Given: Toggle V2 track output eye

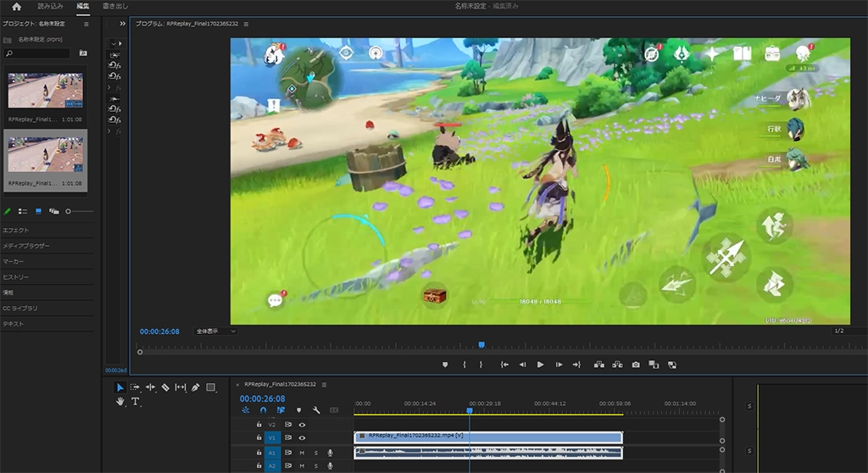Looking at the screenshot, I should tap(303, 425).
